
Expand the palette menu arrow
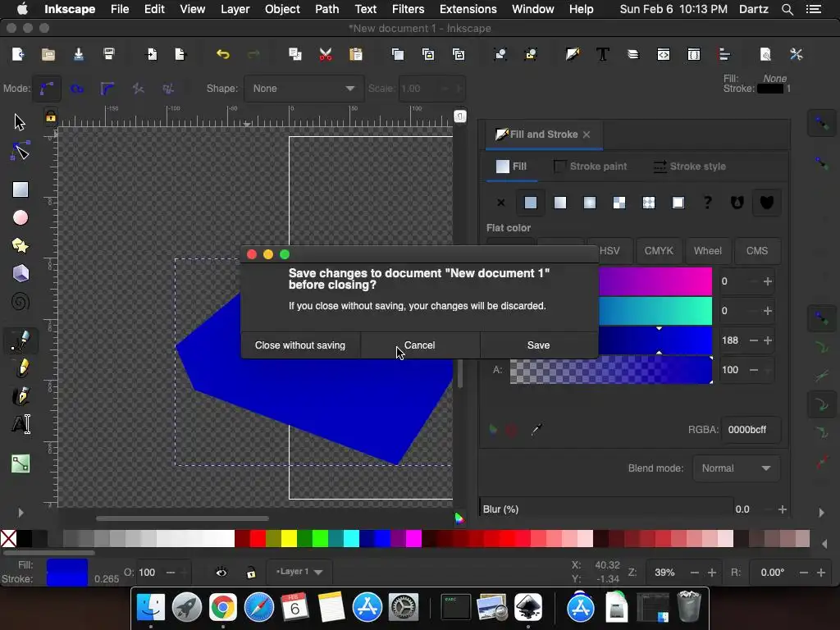(x=824, y=544)
